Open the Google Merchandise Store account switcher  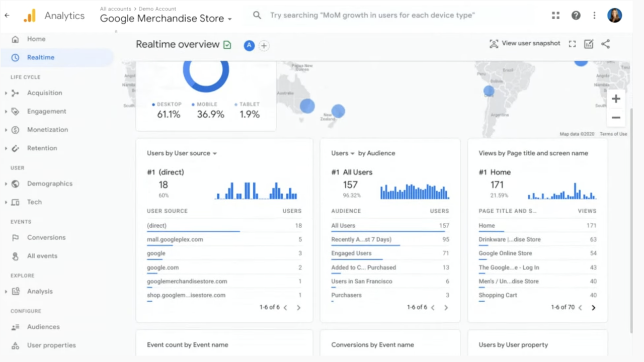tap(166, 19)
